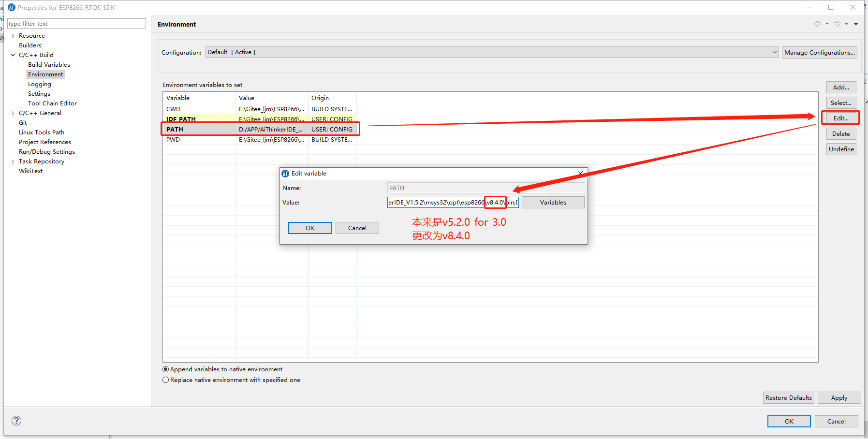This screenshot has width=868, height=439.
Task: Click the forward navigation arrow
Action: [836, 23]
